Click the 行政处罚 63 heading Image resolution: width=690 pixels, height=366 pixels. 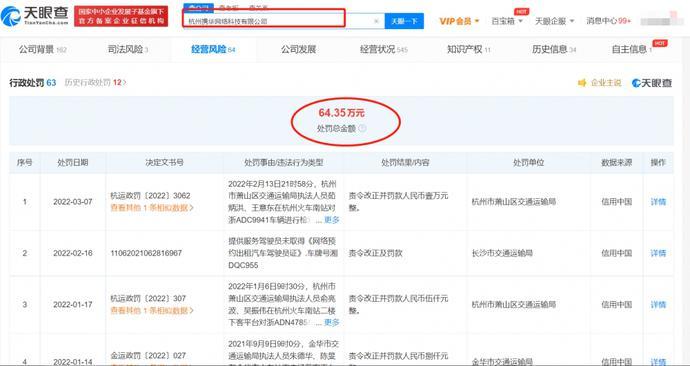pyautogui.click(x=33, y=82)
